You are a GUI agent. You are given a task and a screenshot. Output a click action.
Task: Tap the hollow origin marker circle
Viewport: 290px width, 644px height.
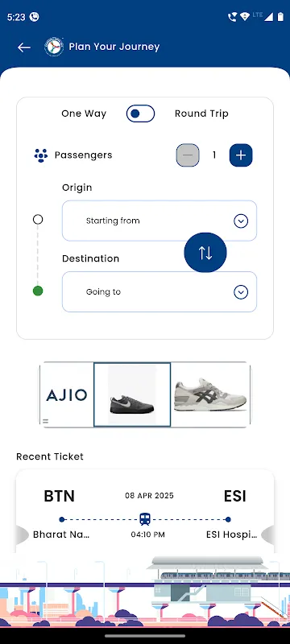(x=38, y=219)
